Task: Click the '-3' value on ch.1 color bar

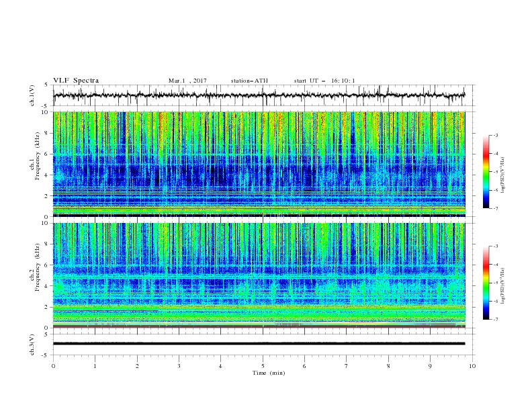Action: 496,135
